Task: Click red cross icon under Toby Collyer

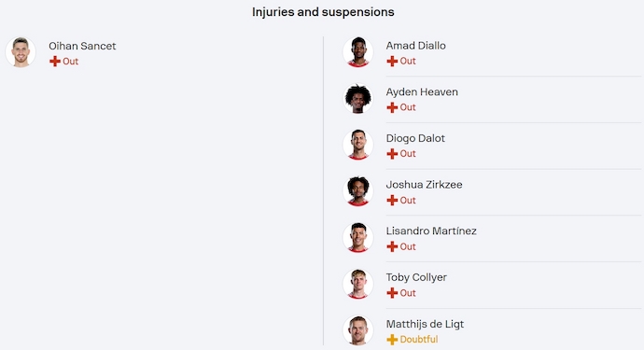Action: (392, 293)
